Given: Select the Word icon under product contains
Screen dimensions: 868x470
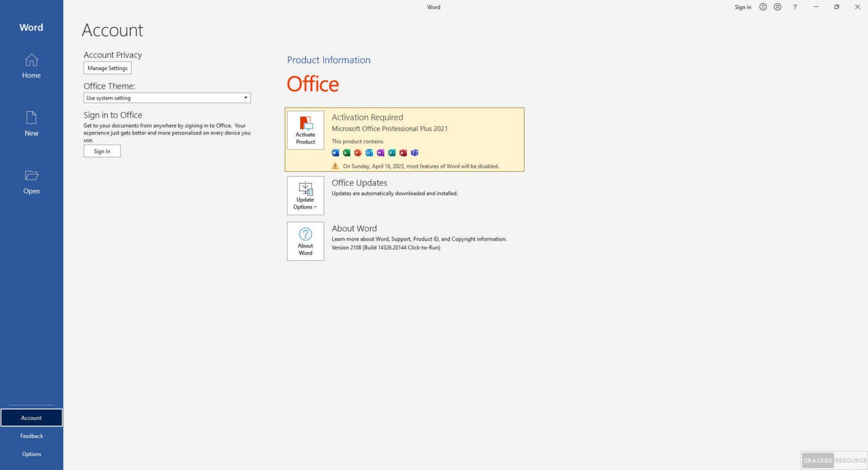Looking at the screenshot, I should (x=335, y=153).
